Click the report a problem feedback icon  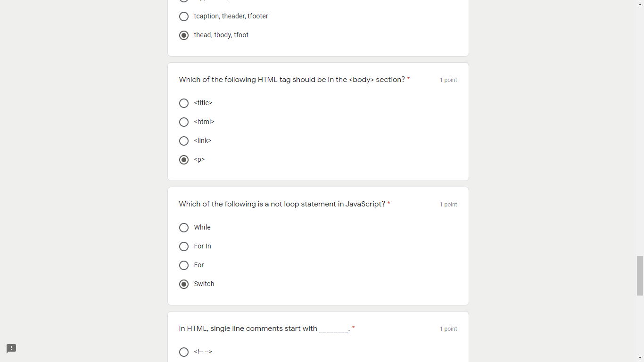[x=11, y=348]
